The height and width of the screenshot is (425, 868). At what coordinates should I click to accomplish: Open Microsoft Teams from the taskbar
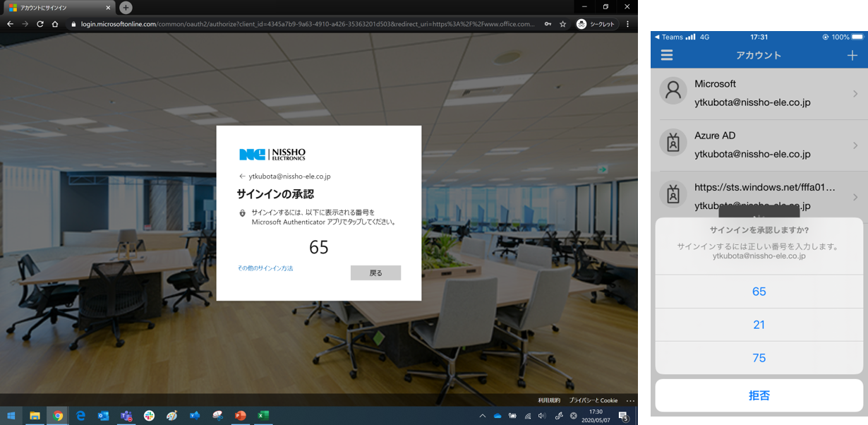[x=126, y=416]
